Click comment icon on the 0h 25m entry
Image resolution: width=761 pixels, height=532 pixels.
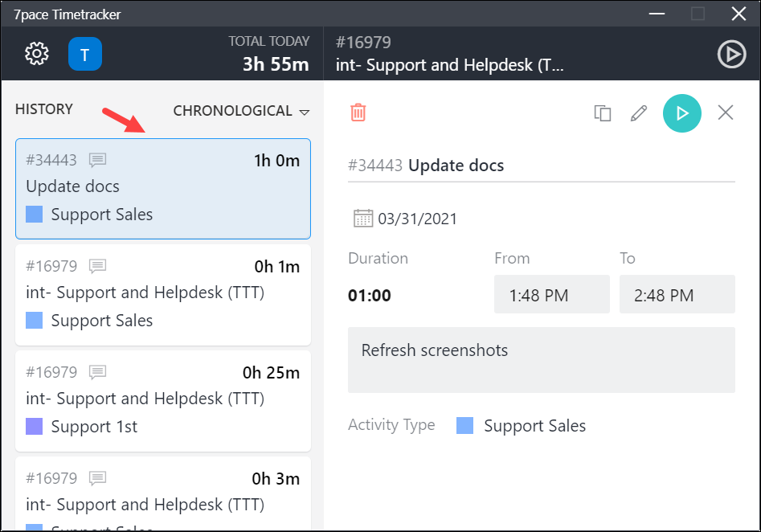[x=97, y=372]
